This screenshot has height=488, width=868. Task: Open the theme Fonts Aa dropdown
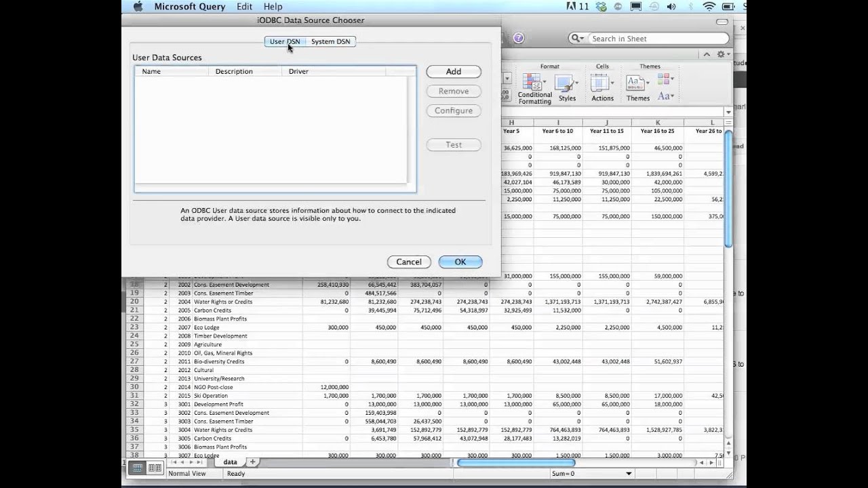[x=665, y=96]
